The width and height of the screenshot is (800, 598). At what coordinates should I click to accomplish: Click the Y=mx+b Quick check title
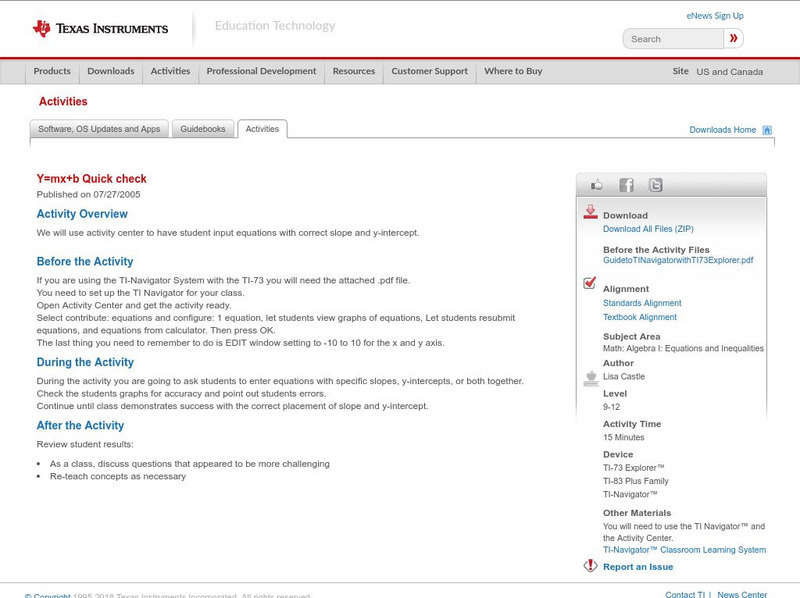point(91,179)
